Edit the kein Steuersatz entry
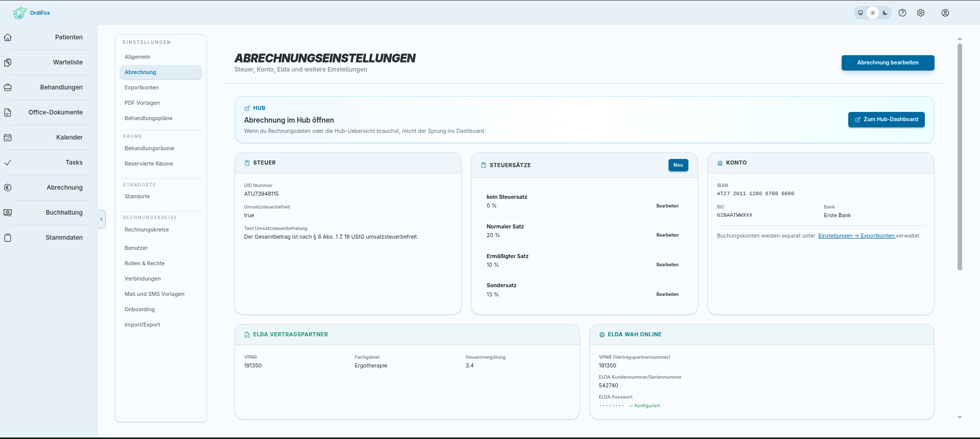The width and height of the screenshot is (980, 439). click(667, 206)
